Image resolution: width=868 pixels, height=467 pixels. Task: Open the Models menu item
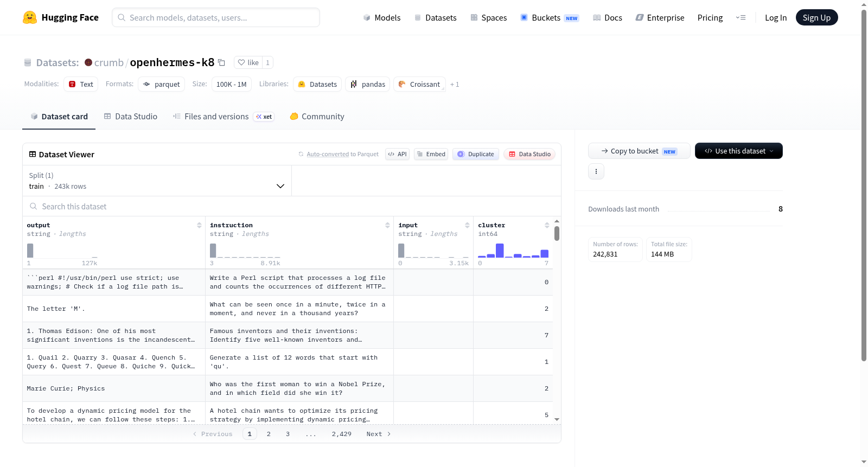(382, 17)
